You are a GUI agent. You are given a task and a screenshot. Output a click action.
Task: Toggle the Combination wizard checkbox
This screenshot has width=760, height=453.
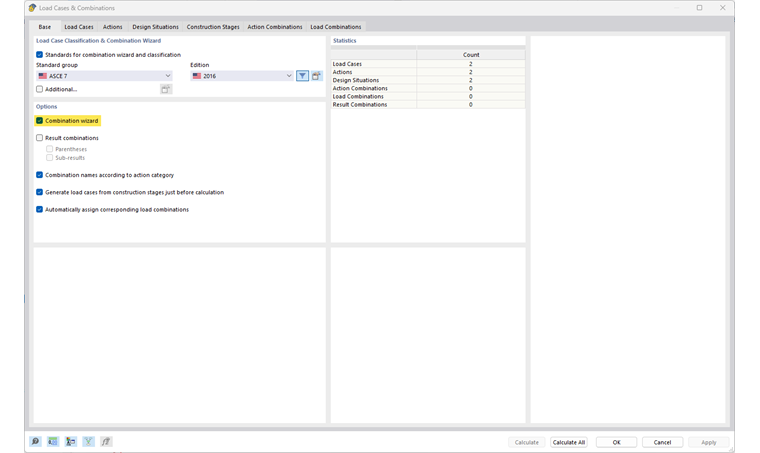(40, 121)
